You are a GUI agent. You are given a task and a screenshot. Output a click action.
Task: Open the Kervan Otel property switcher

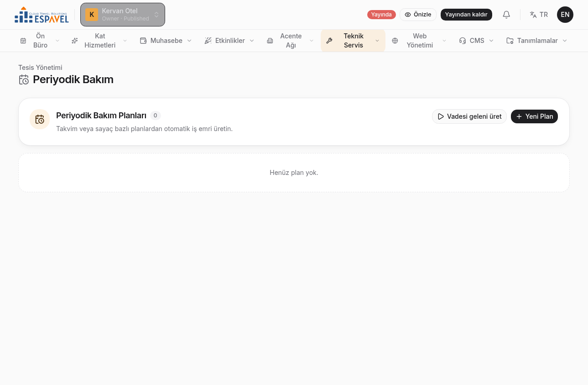pos(123,15)
